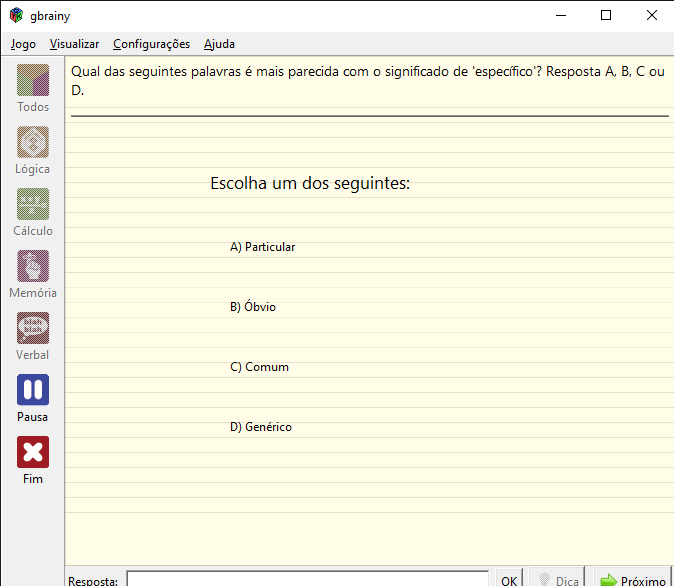The image size is (674, 586).
Task: Select the Lógica games icon
Action: click(x=33, y=142)
